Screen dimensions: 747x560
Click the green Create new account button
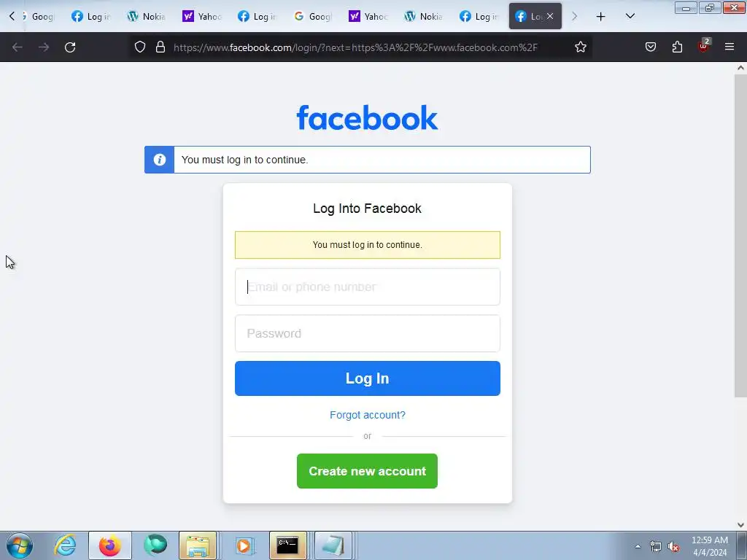click(368, 471)
